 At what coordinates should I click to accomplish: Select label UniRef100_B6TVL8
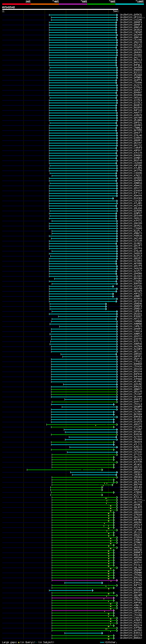point(131,60)
